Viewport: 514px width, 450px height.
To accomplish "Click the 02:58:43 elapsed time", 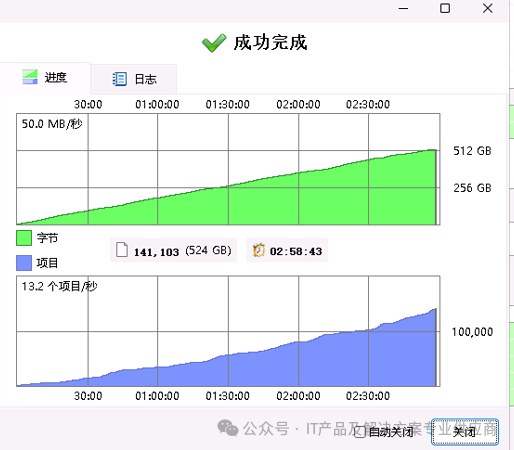I will coord(296,251).
